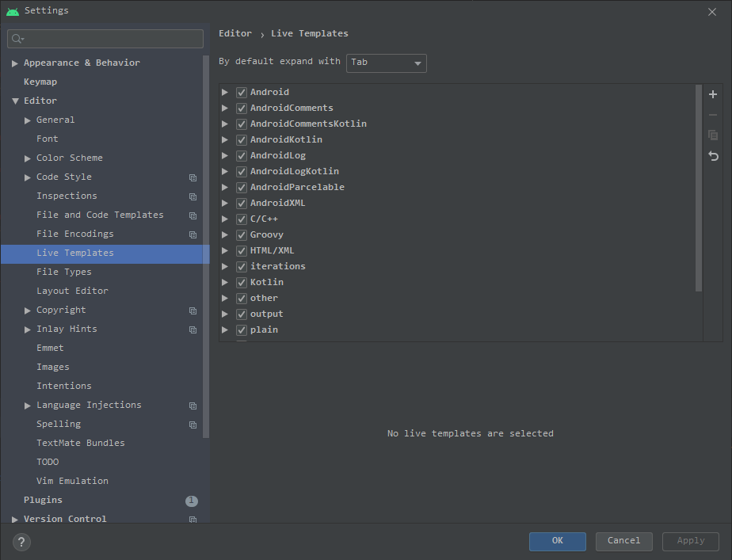Click the Remove template icon
The width and height of the screenshot is (732, 560).
pyautogui.click(x=712, y=115)
